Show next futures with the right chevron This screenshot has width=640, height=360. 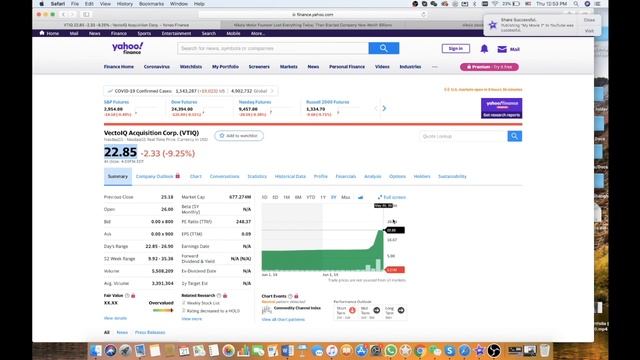pyautogui.click(x=384, y=108)
